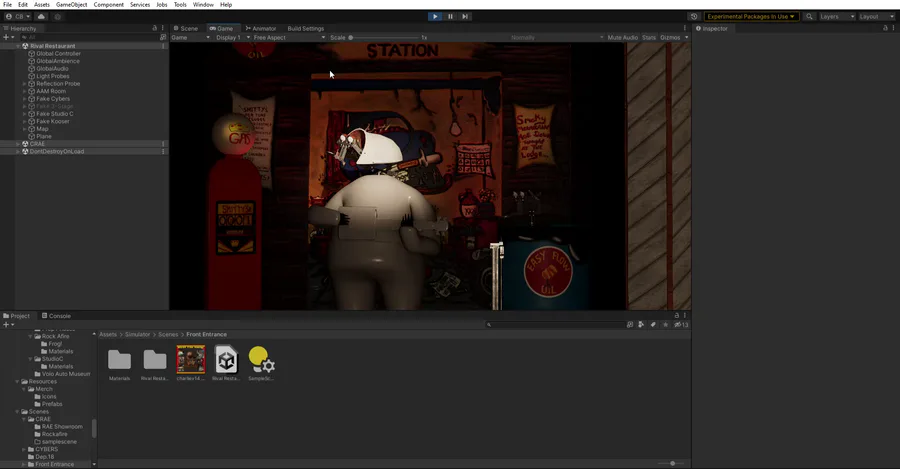Viewport: 900px width, 469px height.
Task: Open the Hierarchy panel three-dot menu
Action: [x=162, y=28]
